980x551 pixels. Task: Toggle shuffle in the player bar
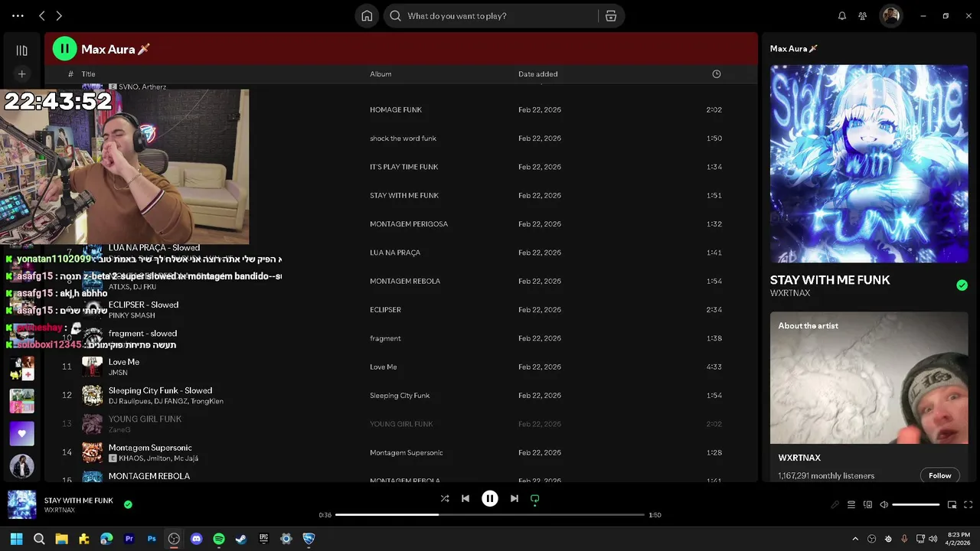click(445, 498)
